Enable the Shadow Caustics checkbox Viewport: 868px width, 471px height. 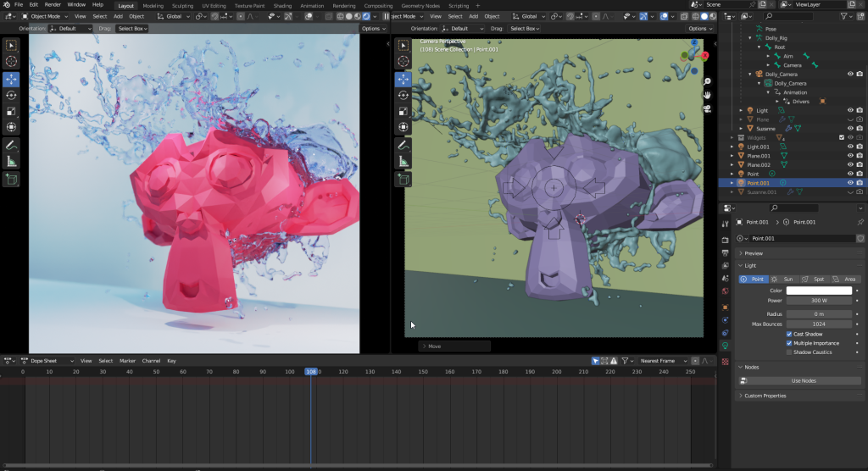[789, 352]
